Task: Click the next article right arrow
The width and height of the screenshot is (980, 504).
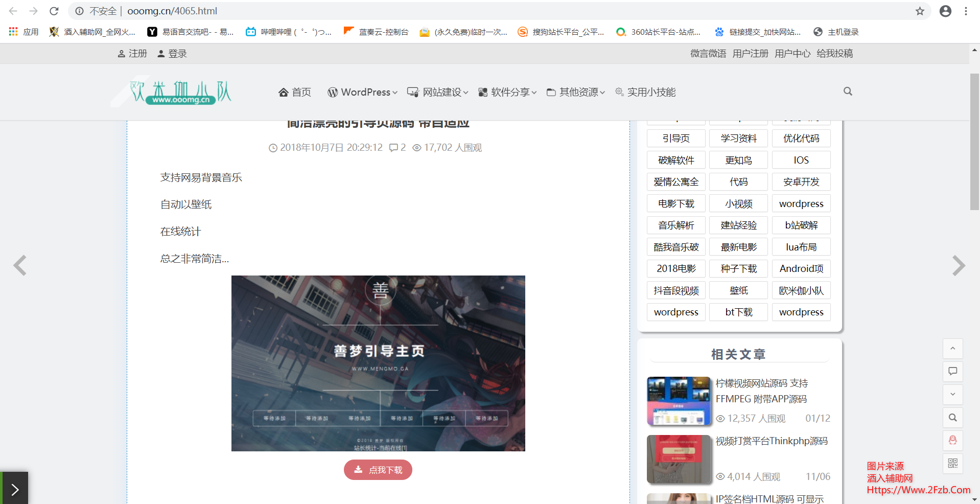Action: point(959,265)
